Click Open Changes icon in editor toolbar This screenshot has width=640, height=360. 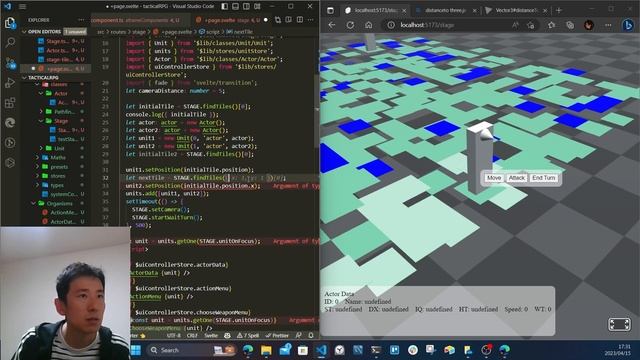(x=278, y=20)
